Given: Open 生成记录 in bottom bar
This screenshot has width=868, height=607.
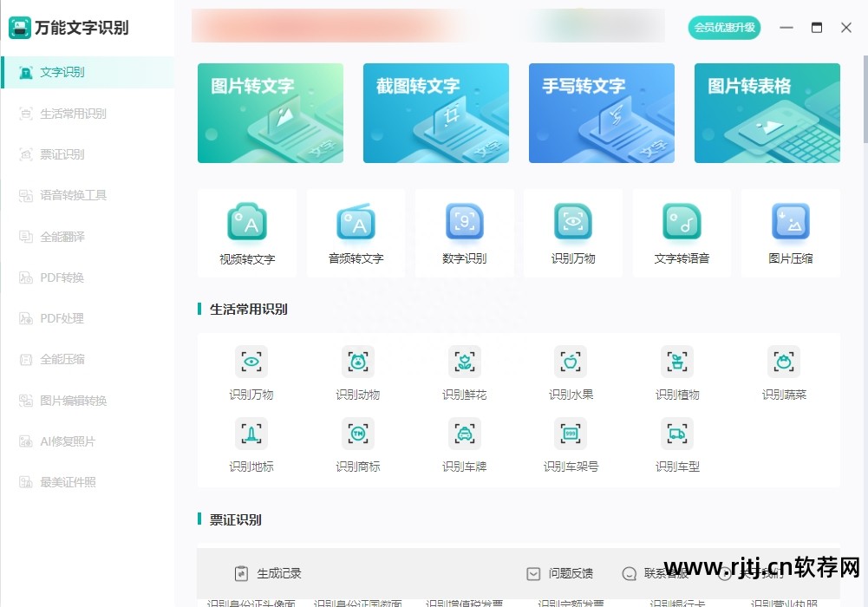Looking at the screenshot, I should (x=268, y=573).
